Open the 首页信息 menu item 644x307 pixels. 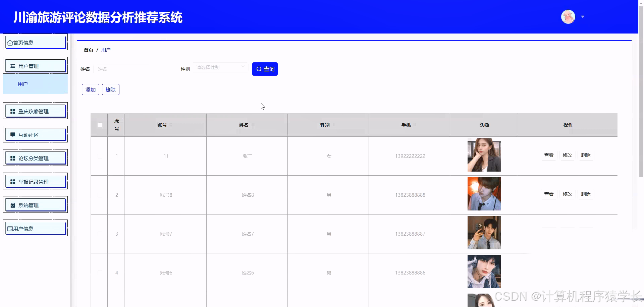(x=35, y=42)
